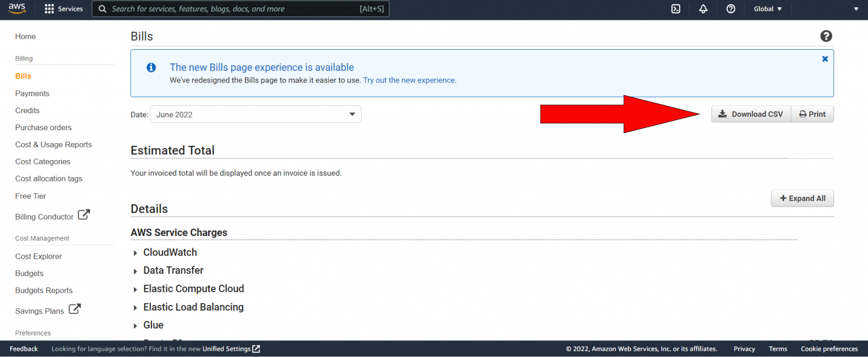Select Cost Explorer in the sidebar
Viewport: 868px width, 357px height.
coord(38,256)
